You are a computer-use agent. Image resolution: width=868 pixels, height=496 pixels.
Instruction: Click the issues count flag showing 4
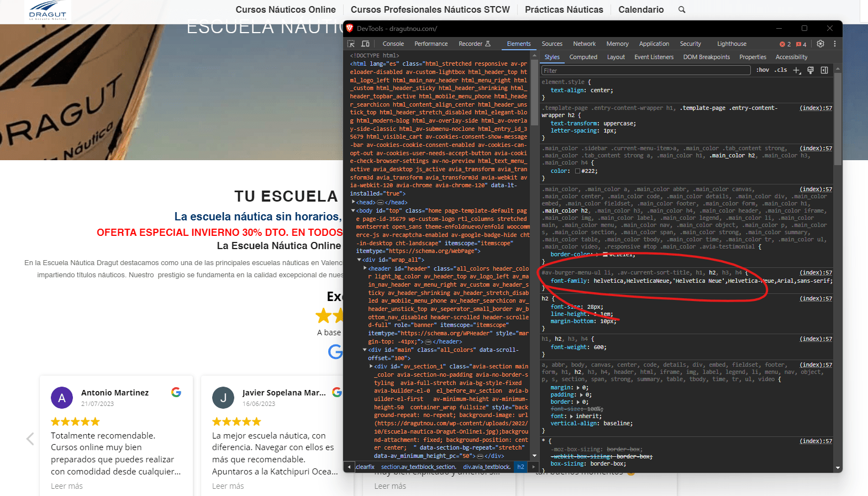pos(801,44)
